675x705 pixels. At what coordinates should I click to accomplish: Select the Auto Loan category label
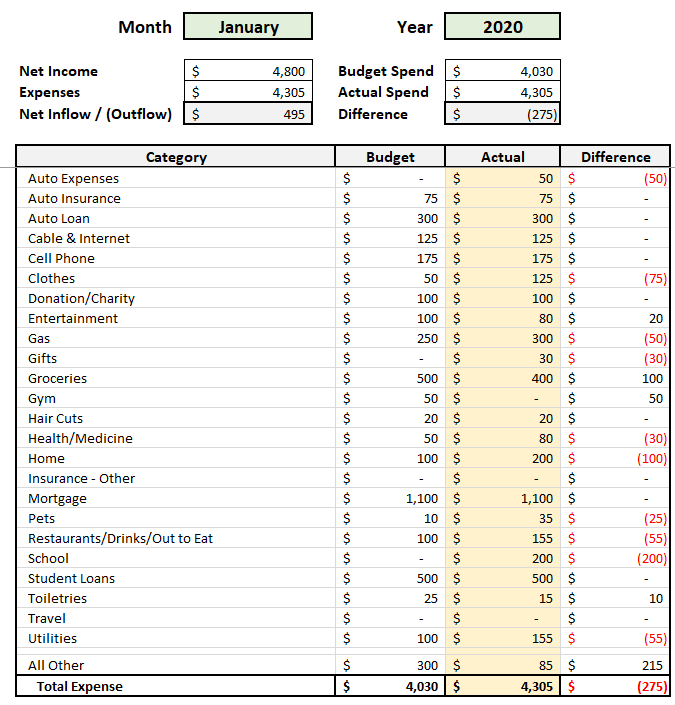59,219
